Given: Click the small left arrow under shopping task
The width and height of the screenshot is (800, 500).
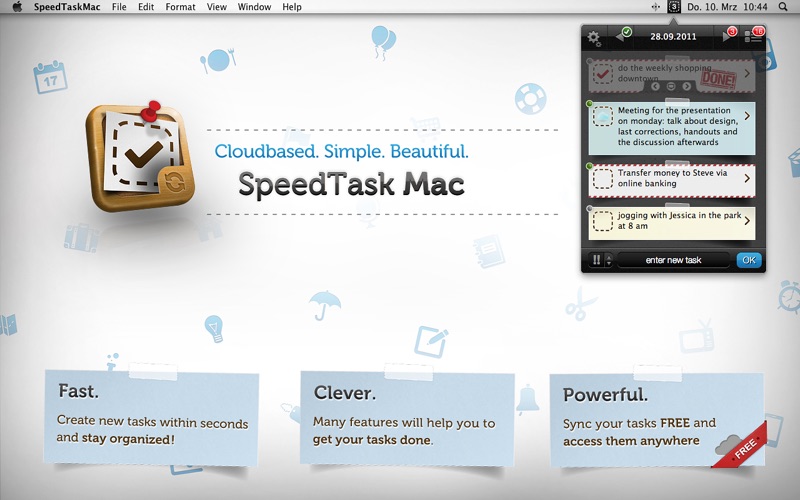Looking at the screenshot, I should click(x=656, y=87).
